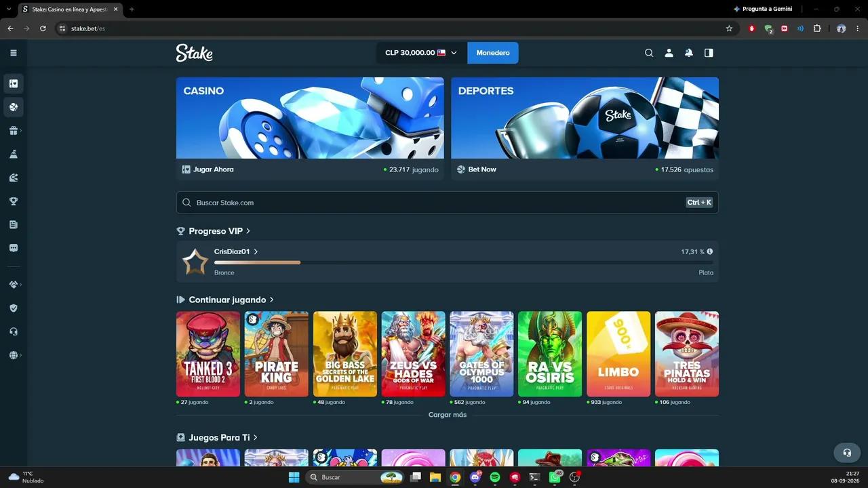Open Discord from the taskbar

tap(475, 477)
